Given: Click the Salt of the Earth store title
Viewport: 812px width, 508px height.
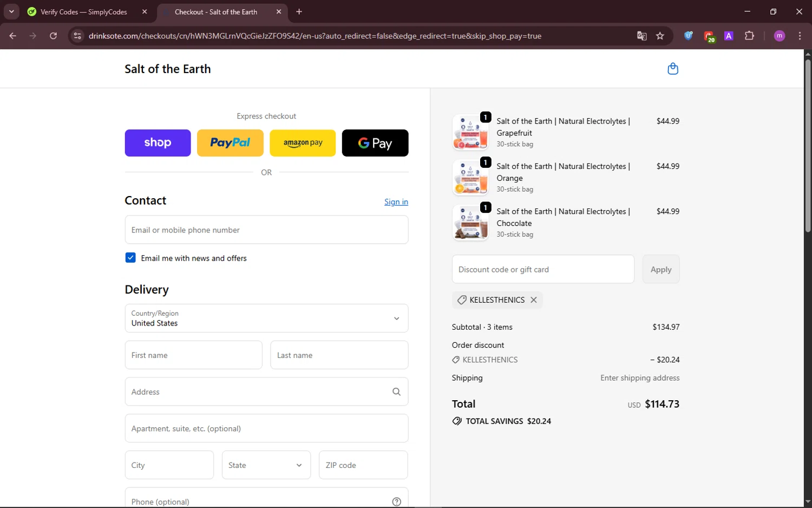Looking at the screenshot, I should coord(168,69).
